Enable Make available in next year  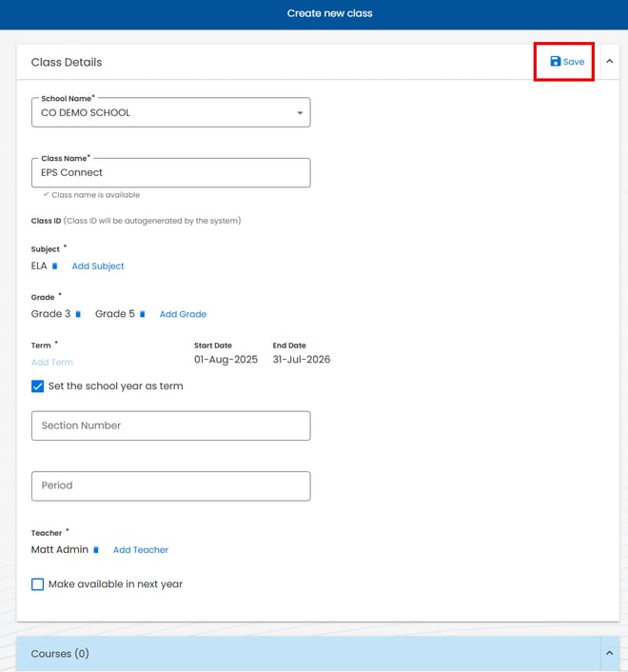coord(38,584)
